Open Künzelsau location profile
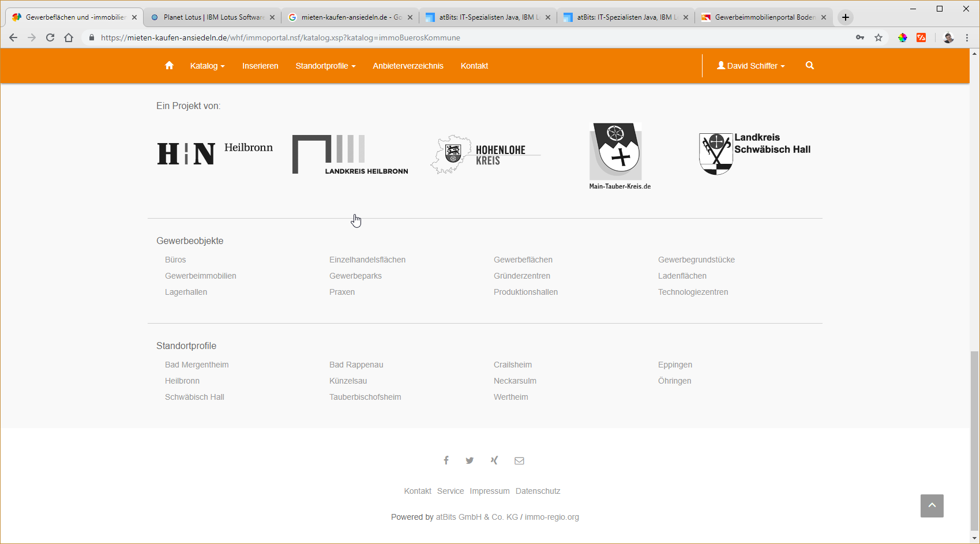The height and width of the screenshot is (544, 980). [348, 381]
